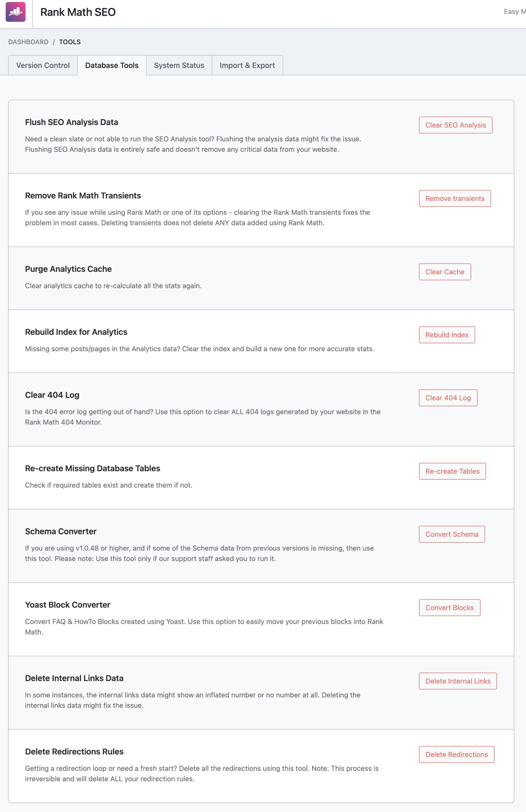Open the System Status tab

(x=179, y=65)
